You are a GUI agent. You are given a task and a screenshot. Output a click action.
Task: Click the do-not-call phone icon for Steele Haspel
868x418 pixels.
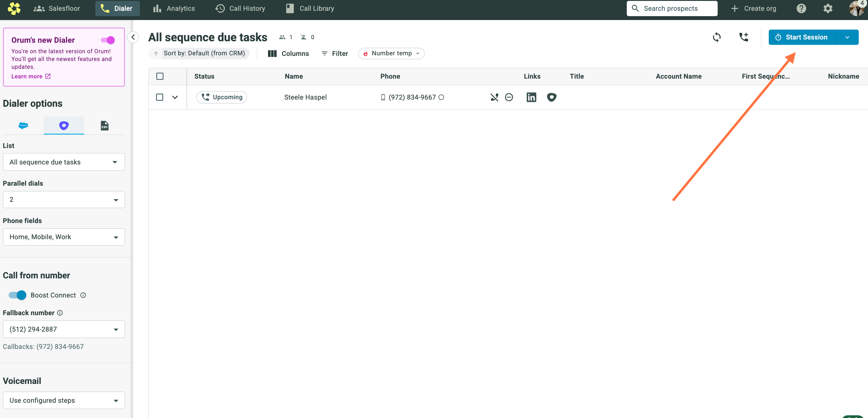[x=494, y=97]
